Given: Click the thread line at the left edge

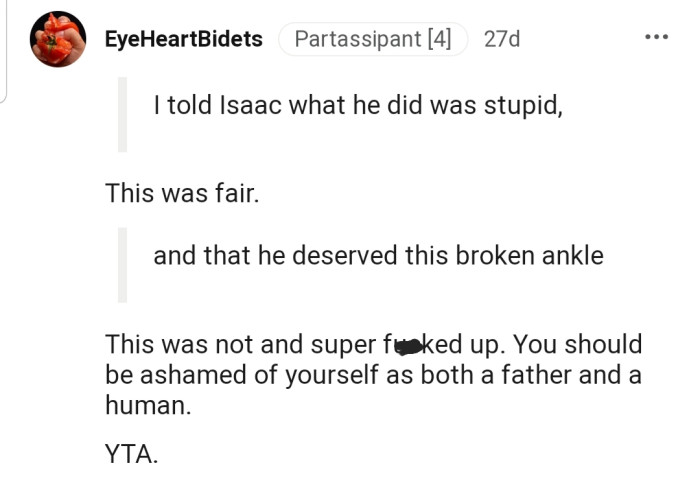Looking at the screenshot, I should [3, 50].
